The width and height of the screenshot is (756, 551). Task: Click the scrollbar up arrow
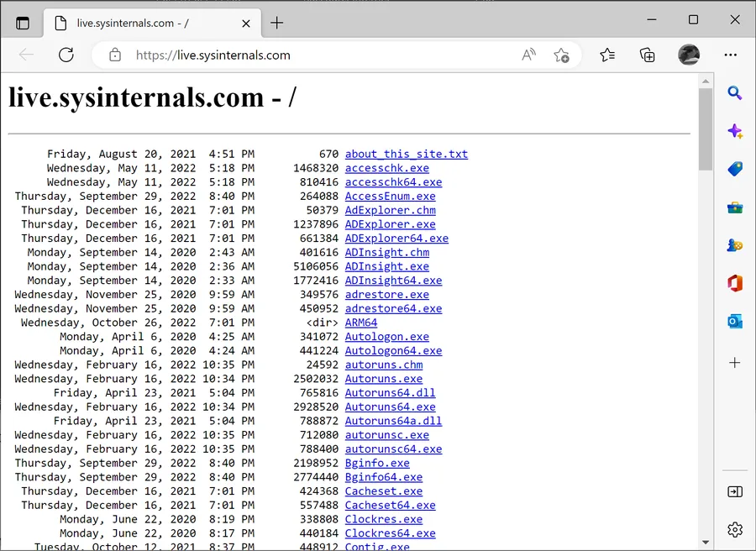coord(706,81)
